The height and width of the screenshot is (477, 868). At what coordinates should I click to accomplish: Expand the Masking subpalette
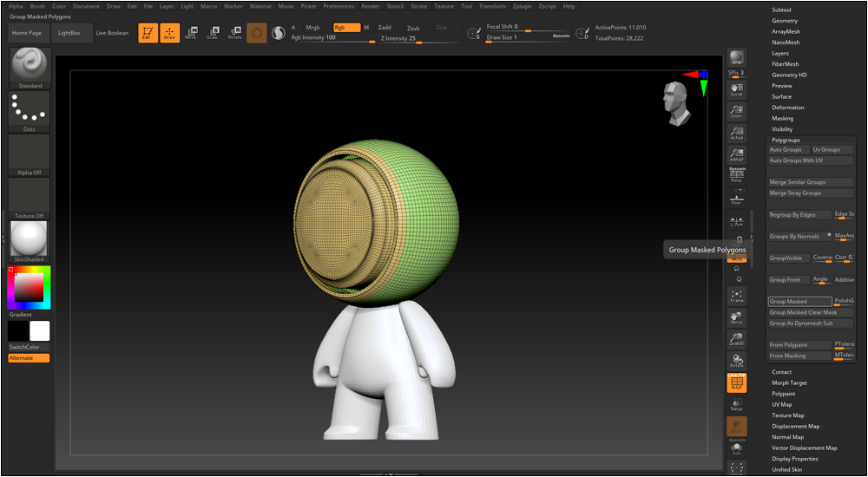(x=782, y=119)
